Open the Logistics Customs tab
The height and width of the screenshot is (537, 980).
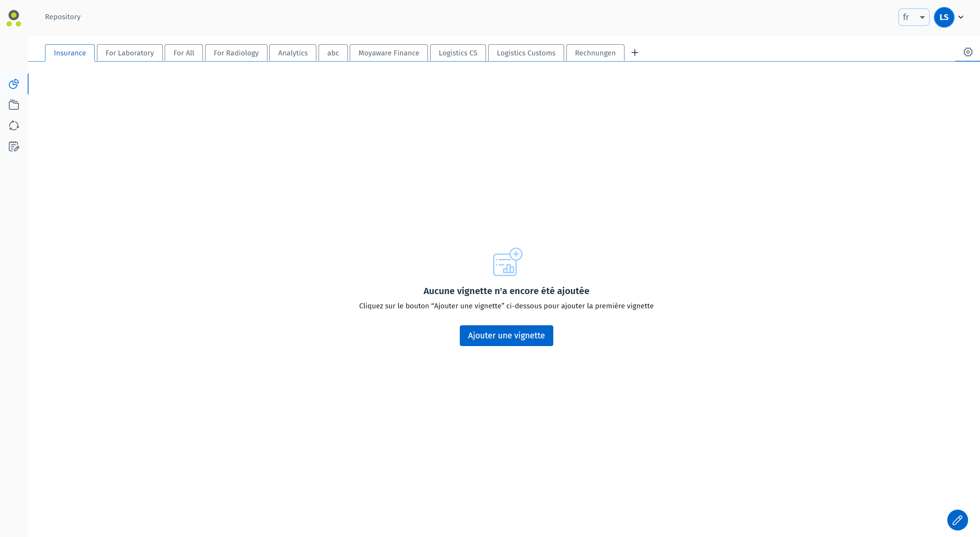point(526,53)
